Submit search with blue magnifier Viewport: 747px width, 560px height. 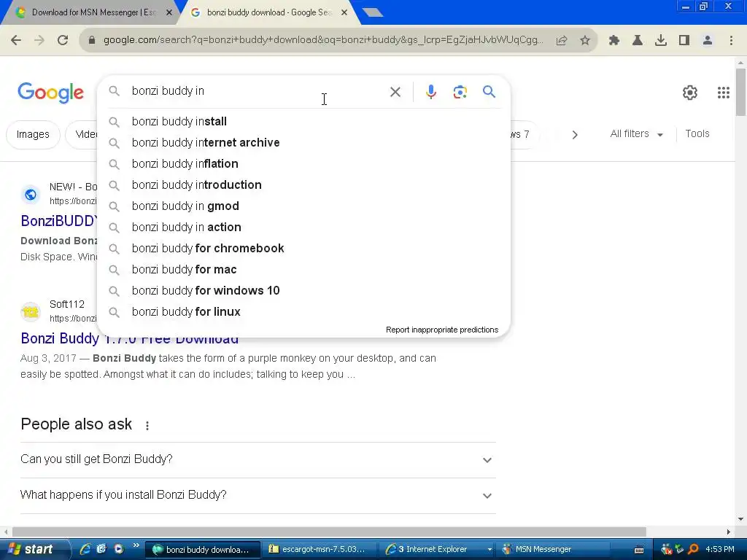tap(489, 91)
